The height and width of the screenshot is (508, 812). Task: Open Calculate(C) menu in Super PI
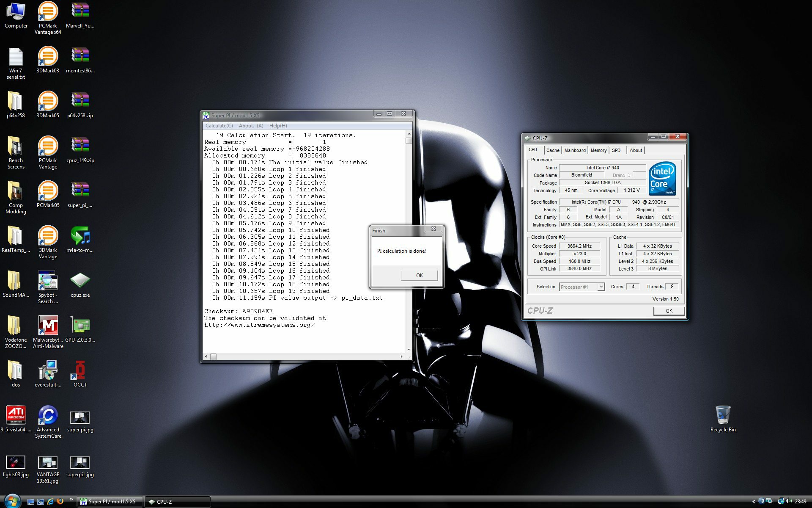click(x=219, y=126)
